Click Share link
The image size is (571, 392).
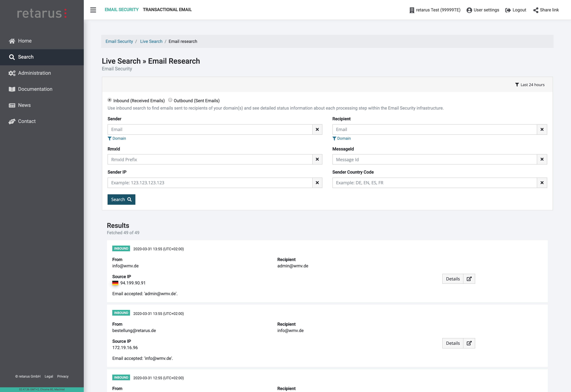[546, 10]
